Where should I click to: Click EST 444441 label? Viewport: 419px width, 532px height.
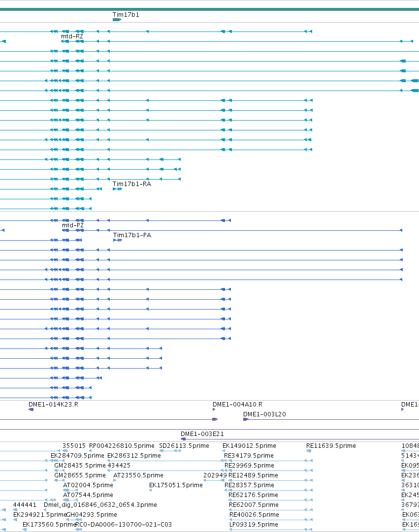tap(25, 505)
